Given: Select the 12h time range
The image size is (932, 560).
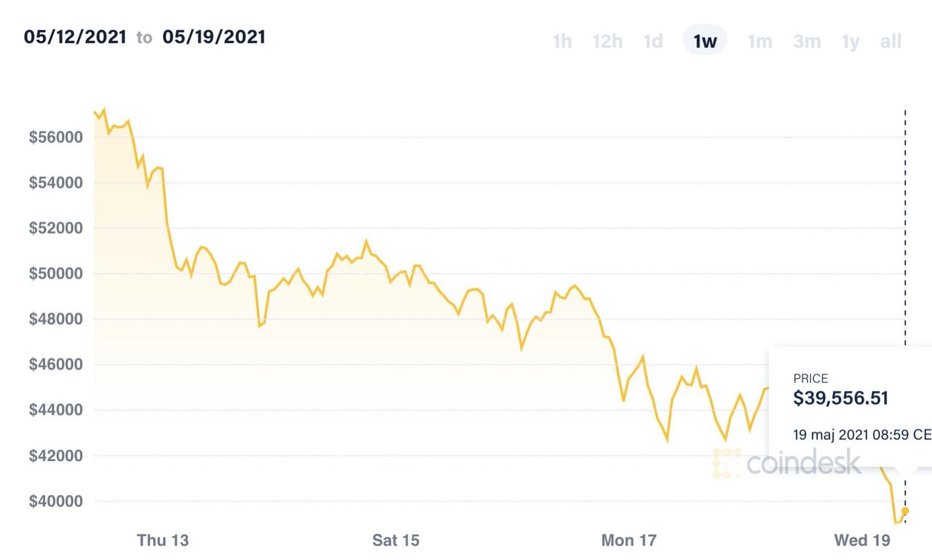Looking at the screenshot, I should [x=607, y=41].
